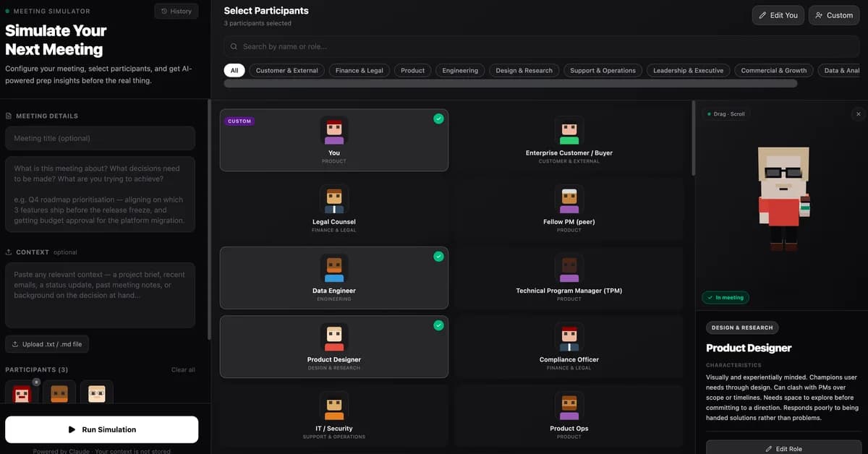Click the Clear all participants link
This screenshot has width=868, height=454.
183,369
